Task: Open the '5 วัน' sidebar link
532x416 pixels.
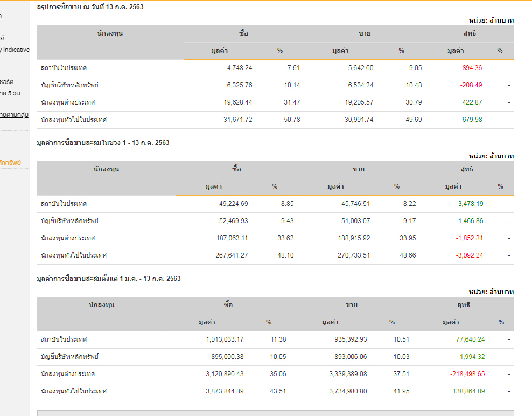Action: coord(11,93)
